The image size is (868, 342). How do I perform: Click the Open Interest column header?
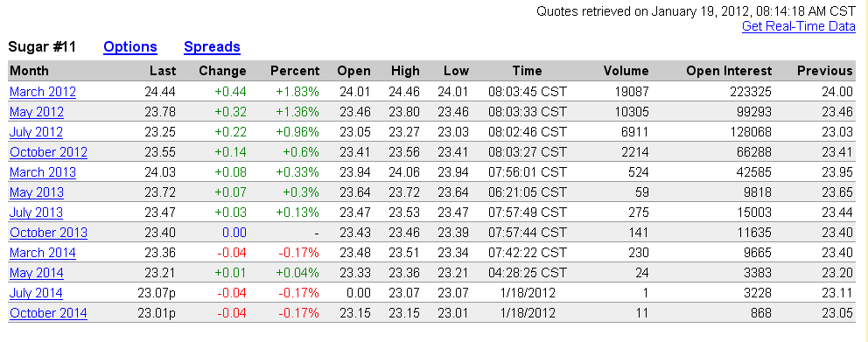coord(729,71)
